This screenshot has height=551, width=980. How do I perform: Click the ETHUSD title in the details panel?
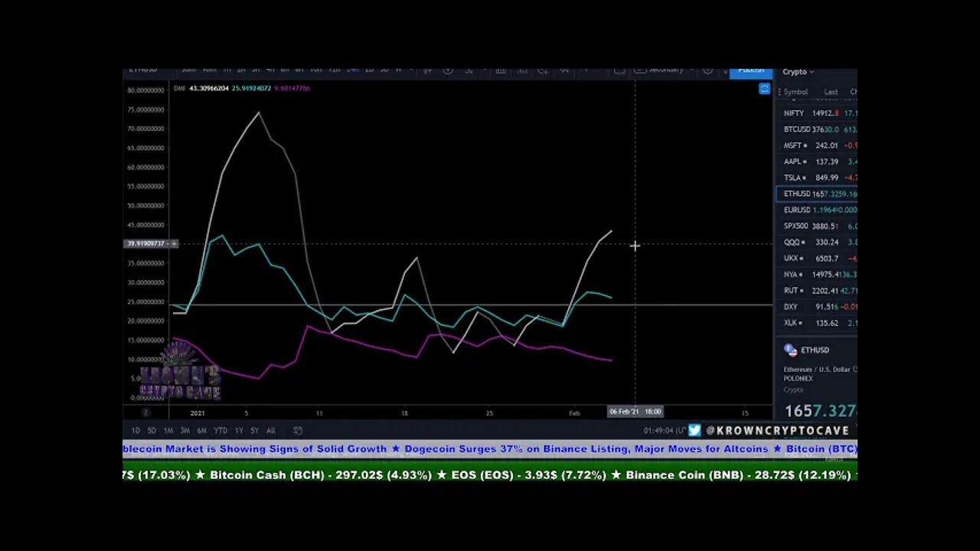coord(815,350)
